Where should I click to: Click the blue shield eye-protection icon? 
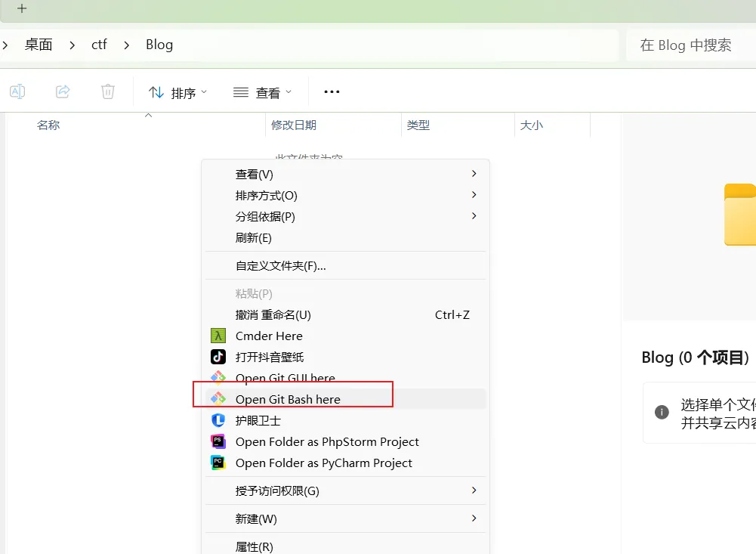[218, 420]
